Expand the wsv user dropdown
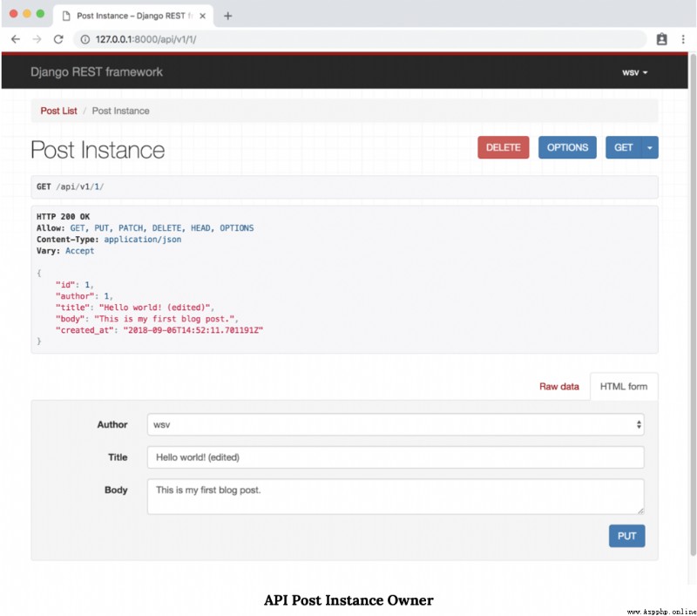 pos(634,72)
